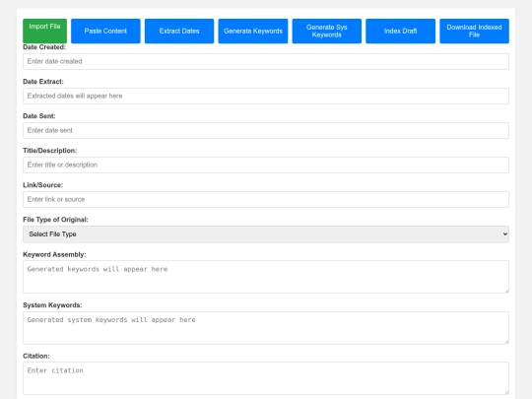Grab Keyword Assembly textarea resize handle
Screen dimensions: 532x399
pyautogui.click(x=506, y=291)
